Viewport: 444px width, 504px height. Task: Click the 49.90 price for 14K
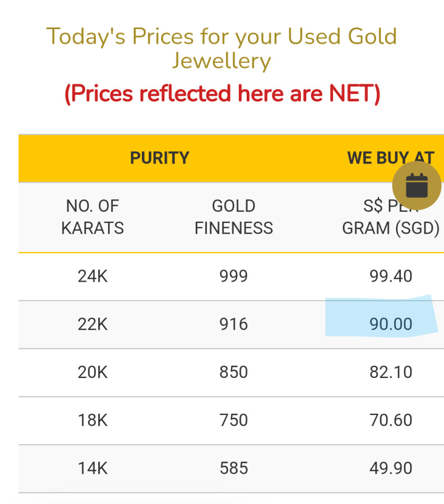[391, 468]
